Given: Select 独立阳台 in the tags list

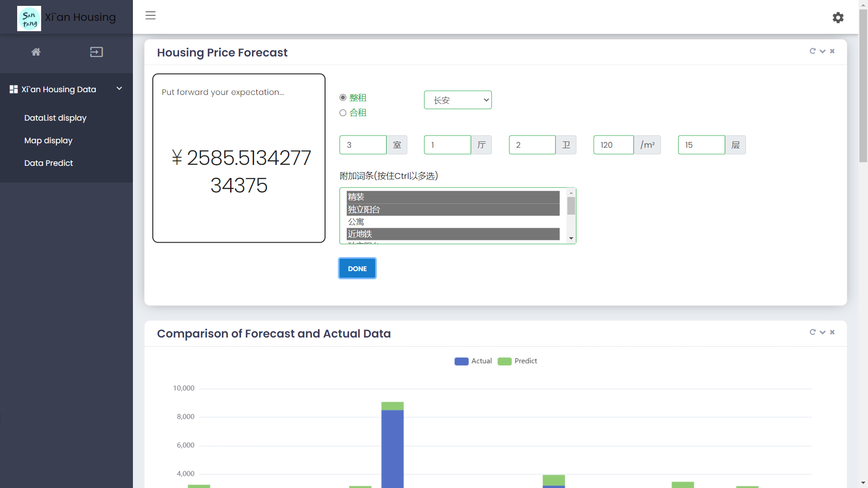Looking at the screenshot, I should pos(453,210).
